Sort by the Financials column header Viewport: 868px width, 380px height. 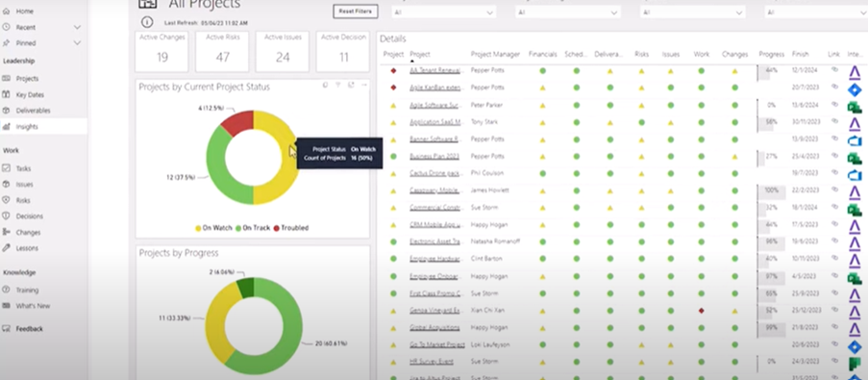(542, 54)
